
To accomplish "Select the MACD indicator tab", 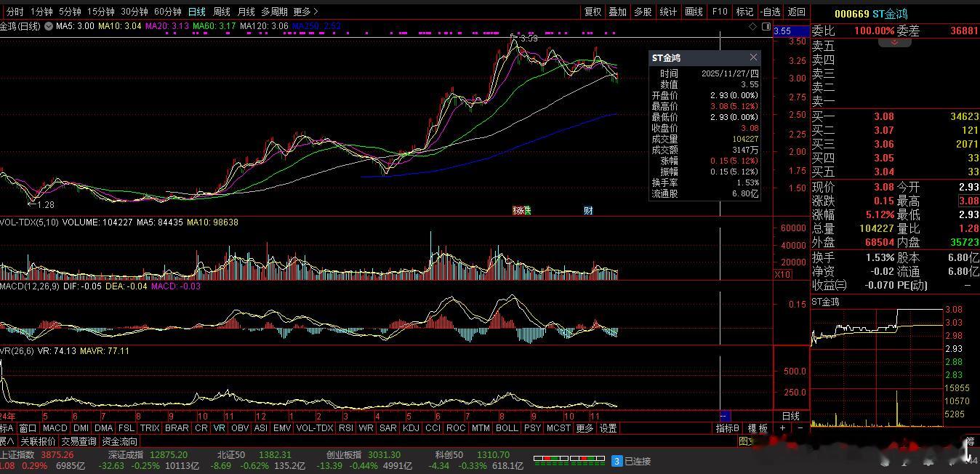I will point(55,428).
